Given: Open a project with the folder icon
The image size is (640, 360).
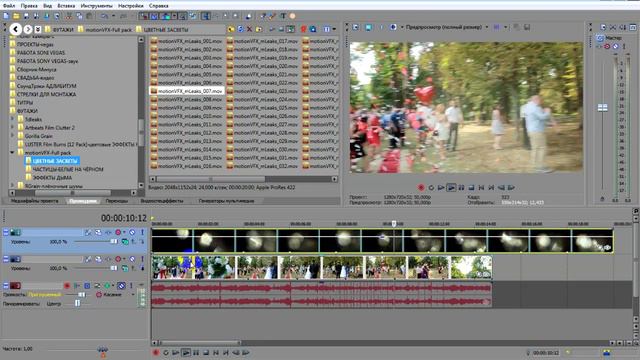Looking at the screenshot, I should coord(16,16).
